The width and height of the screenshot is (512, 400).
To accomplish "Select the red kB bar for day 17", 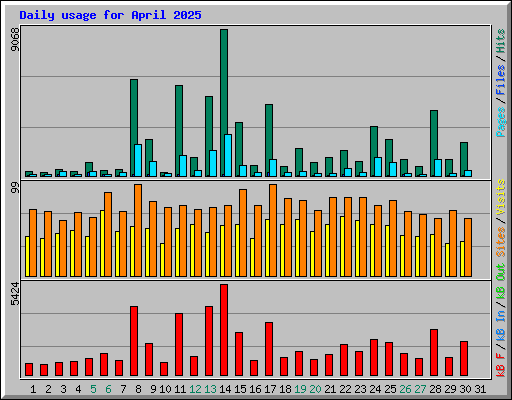I will click(x=269, y=349).
